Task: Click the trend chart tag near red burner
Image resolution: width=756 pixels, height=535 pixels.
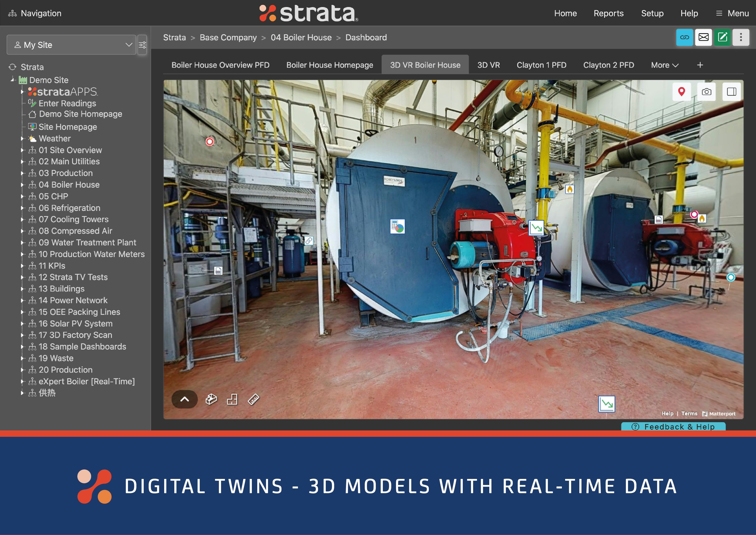Action: 536,228
